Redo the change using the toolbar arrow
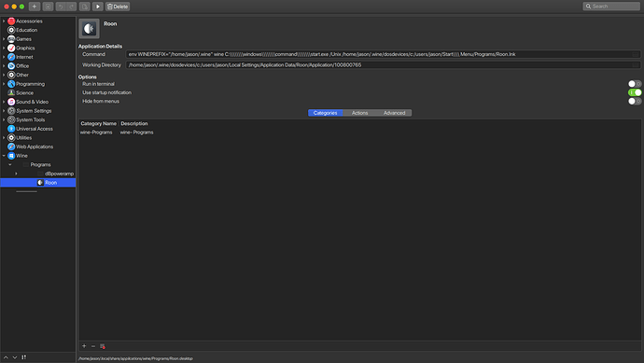Image resolution: width=644 pixels, height=363 pixels. point(72,7)
